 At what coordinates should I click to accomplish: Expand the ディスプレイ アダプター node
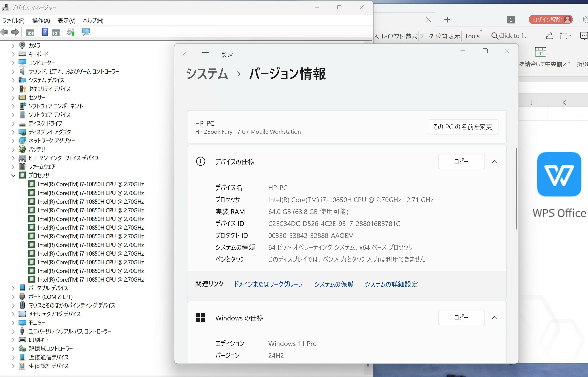tap(13, 132)
